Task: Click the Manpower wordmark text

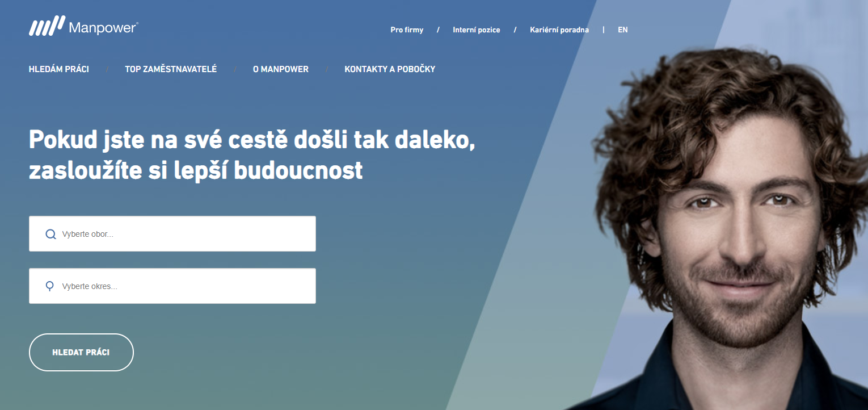Action: 103,28
